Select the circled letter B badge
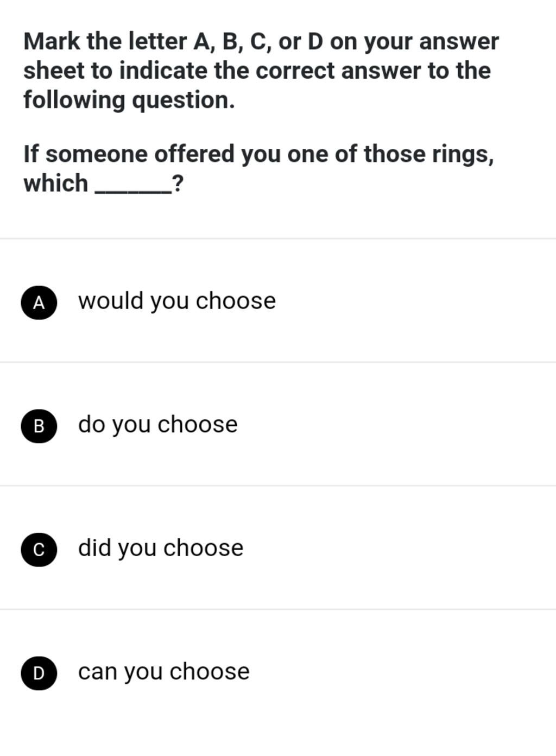The image size is (556, 756). (x=39, y=425)
